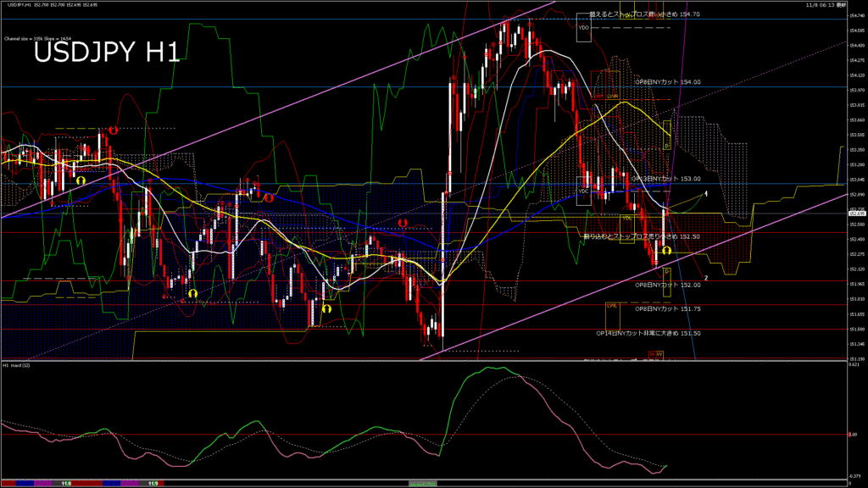Click the H1 macd (12) indicator label

[x=17, y=365]
